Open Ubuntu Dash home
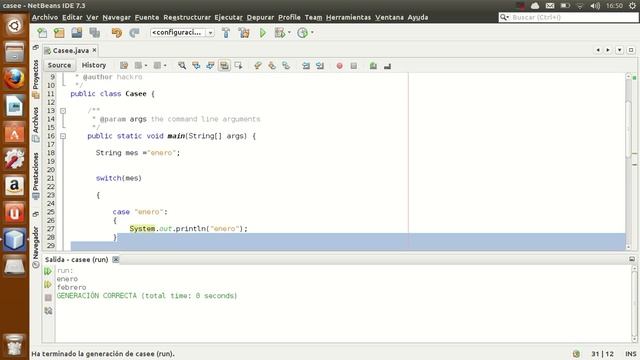640x360 pixels. click(x=14, y=26)
